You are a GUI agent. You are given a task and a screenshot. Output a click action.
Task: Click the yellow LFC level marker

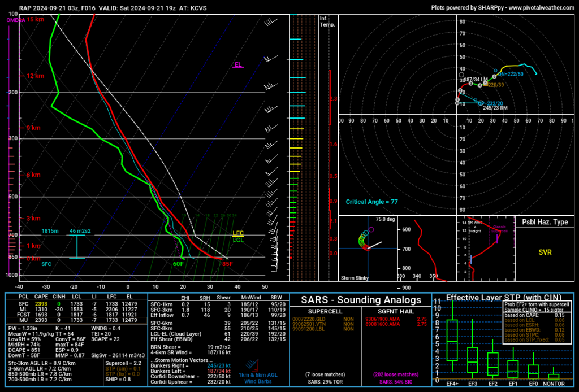(x=238, y=233)
